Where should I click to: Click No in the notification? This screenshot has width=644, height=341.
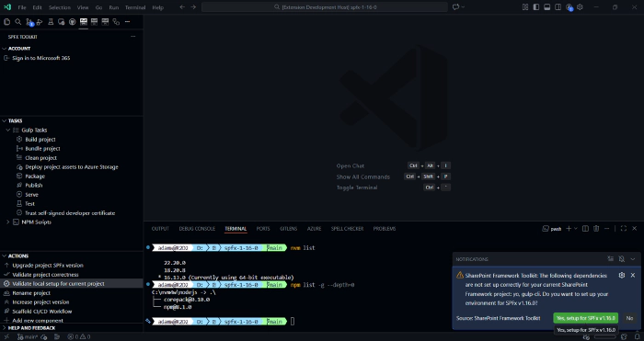(629, 318)
